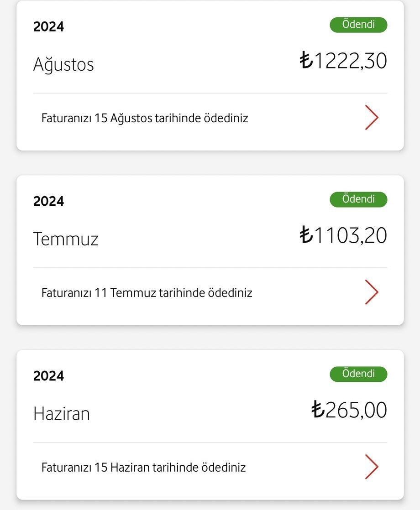Tap the ₺265,00 bill amount

pyautogui.click(x=349, y=410)
